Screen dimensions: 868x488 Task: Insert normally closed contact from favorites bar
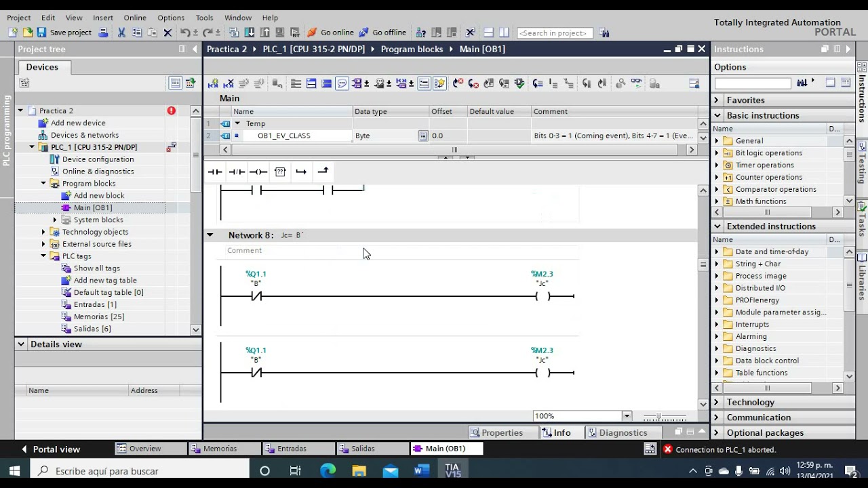click(x=237, y=172)
